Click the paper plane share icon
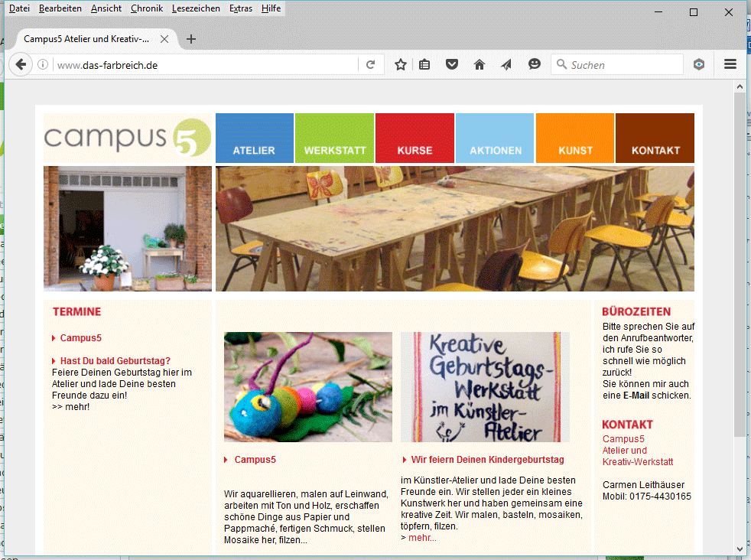The image size is (751, 560). click(506, 65)
